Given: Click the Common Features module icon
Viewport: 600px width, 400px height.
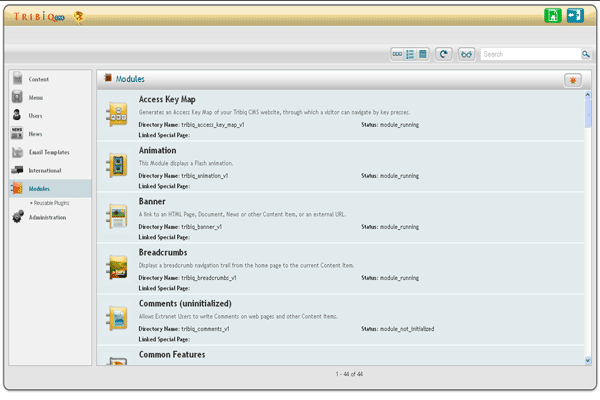Looking at the screenshot, I should click(x=117, y=361).
